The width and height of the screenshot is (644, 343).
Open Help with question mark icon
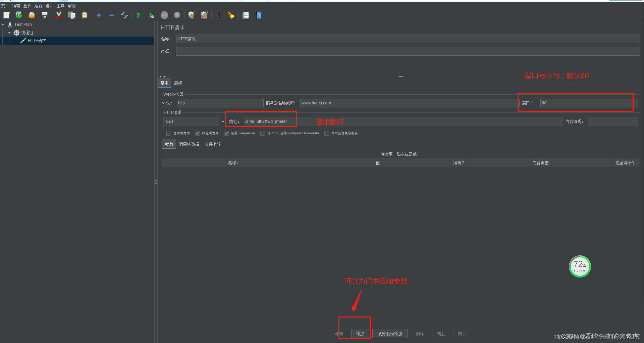click(259, 15)
